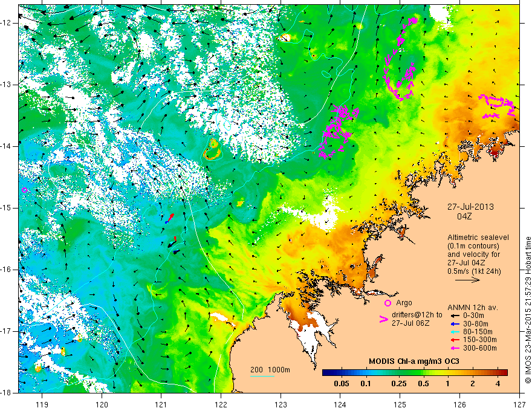532x411 pixels.
Task: Click colorbar tick value 0.5
Action: click(423, 384)
